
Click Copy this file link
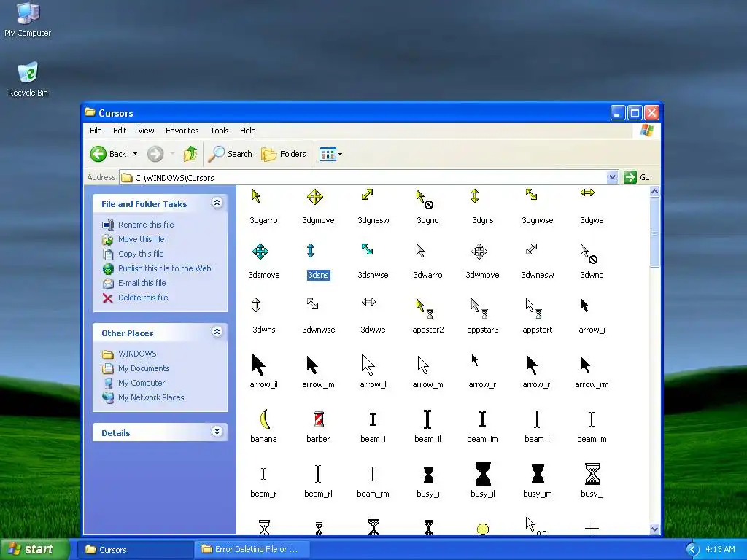tap(141, 254)
